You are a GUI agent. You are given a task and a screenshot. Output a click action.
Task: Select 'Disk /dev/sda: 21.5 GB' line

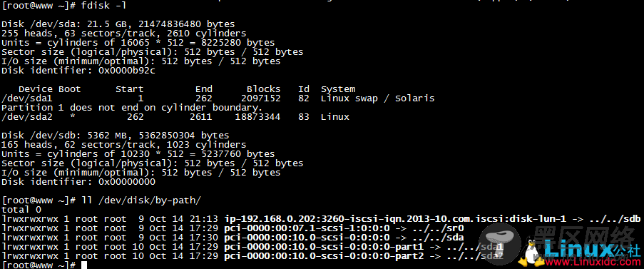pyautogui.click(x=118, y=24)
